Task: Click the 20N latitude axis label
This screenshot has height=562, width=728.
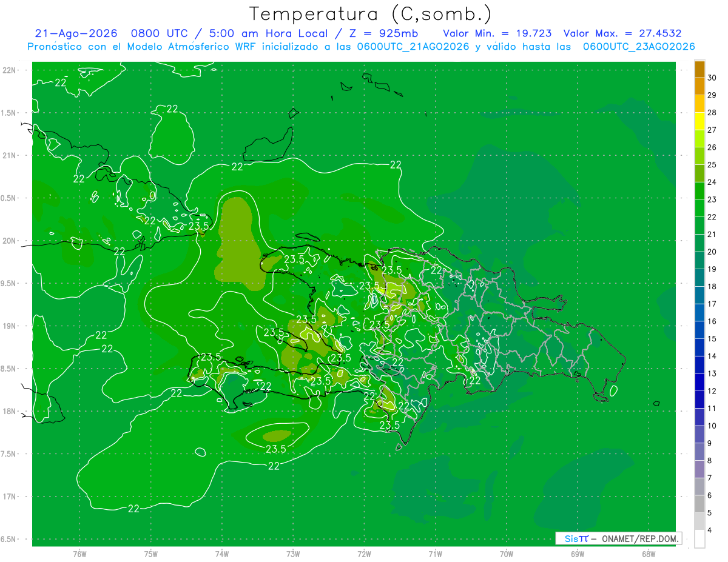Action: [x=10, y=241]
